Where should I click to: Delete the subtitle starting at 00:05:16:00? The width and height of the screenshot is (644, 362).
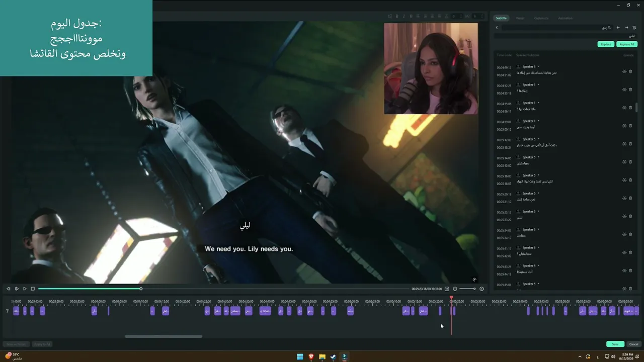(630, 180)
